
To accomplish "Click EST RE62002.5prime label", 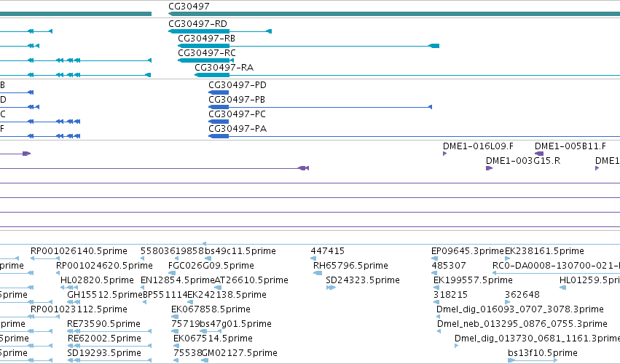I will point(104,339).
